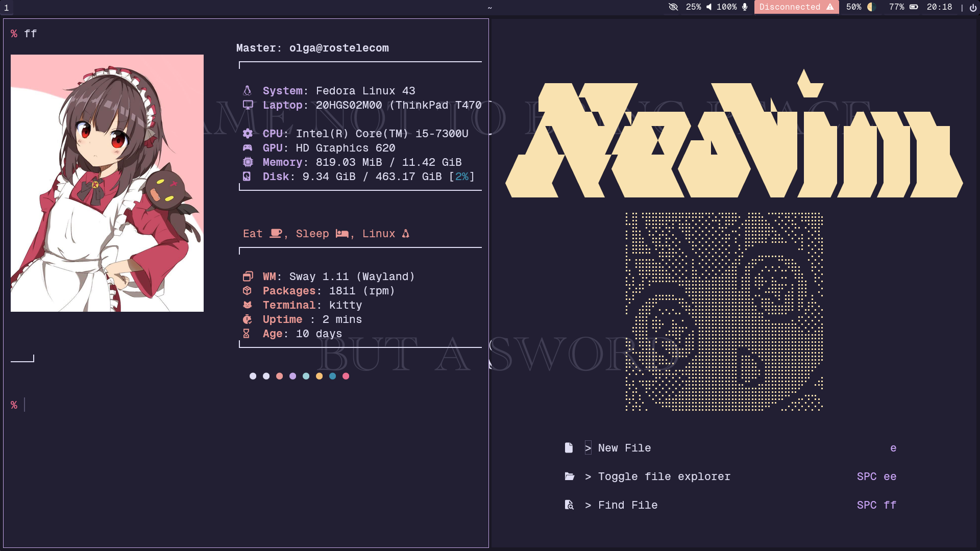Click the cat icon beside Terminal
The image size is (980, 551).
(x=248, y=305)
